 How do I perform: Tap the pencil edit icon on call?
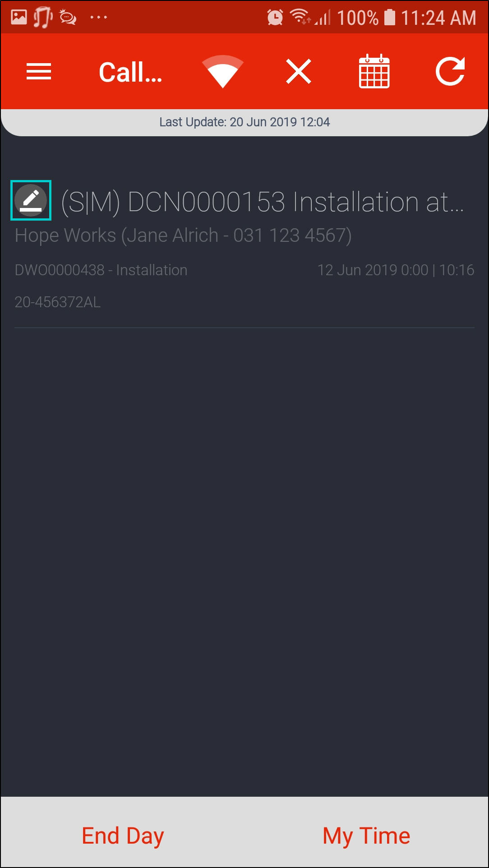pyautogui.click(x=31, y=200)
